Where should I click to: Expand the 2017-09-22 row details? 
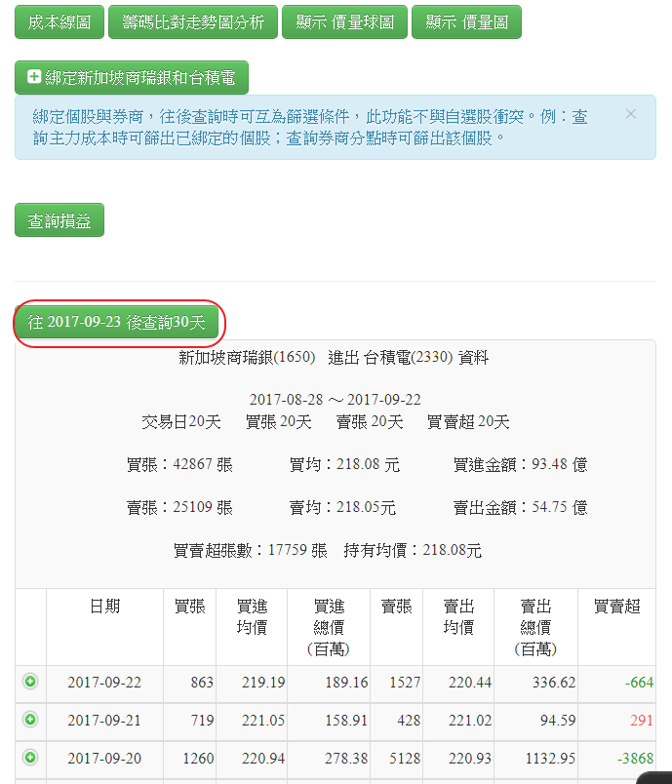coord(30,682)
